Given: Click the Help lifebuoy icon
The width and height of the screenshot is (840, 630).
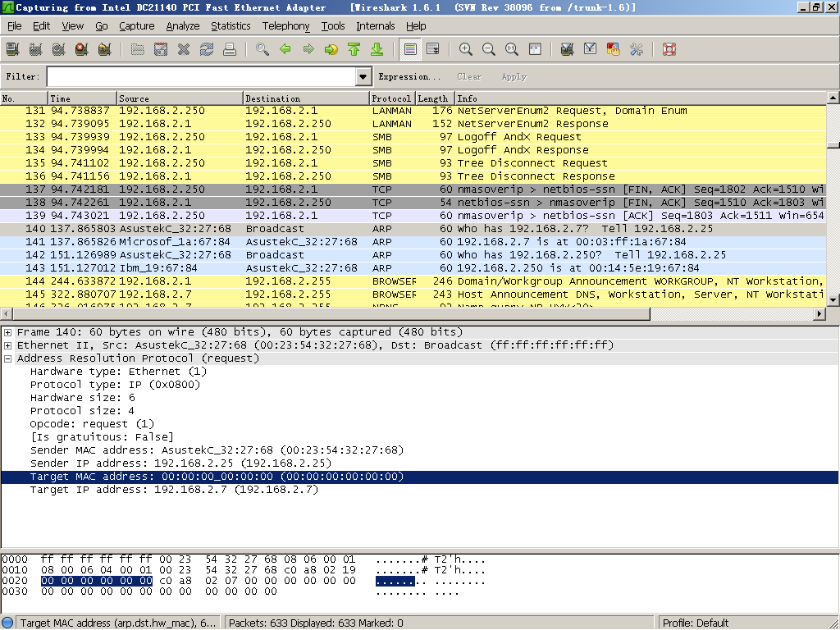Looking at the screenshot, I should (x=669, y=49).
